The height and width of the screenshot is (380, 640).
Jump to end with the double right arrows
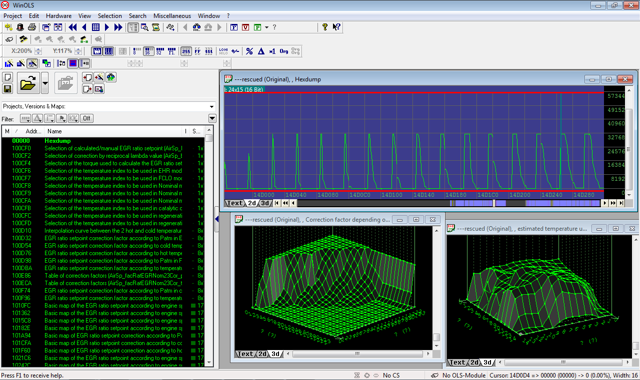(118, 27)
